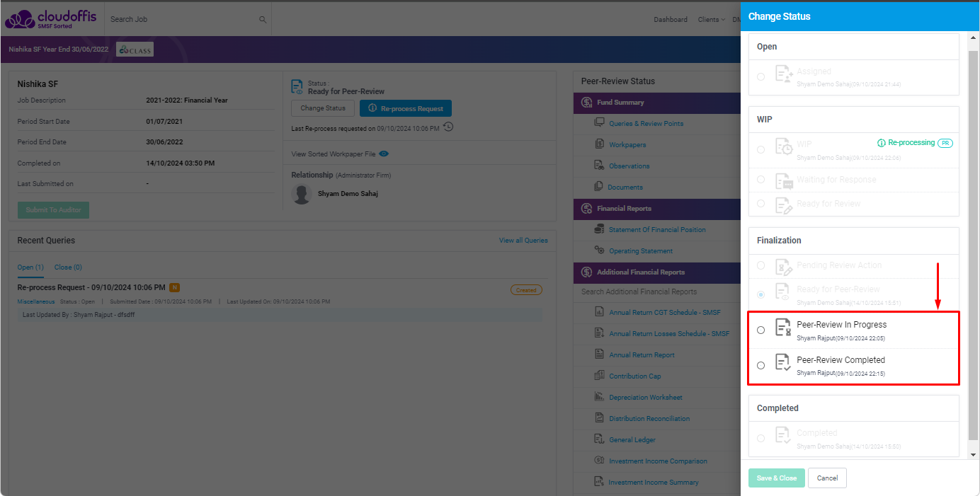Select the Waiting for Response radio button
This screenshot has height=496, width=980.
point(760,180)
